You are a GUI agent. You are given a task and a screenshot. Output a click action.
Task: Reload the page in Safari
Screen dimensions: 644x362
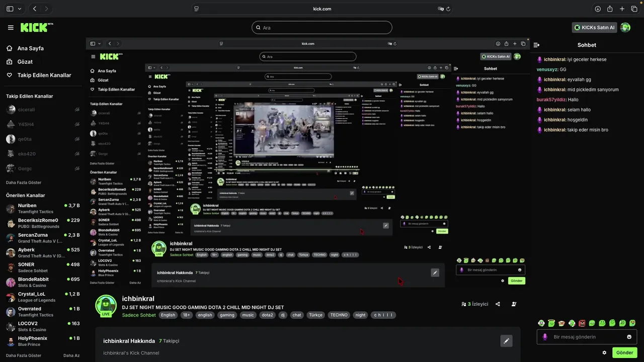(448, 9)
